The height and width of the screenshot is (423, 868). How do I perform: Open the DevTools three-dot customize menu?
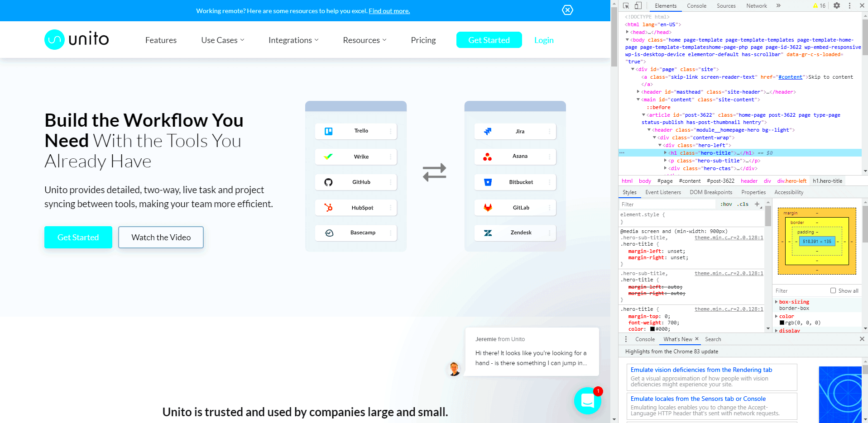(849, 5)
